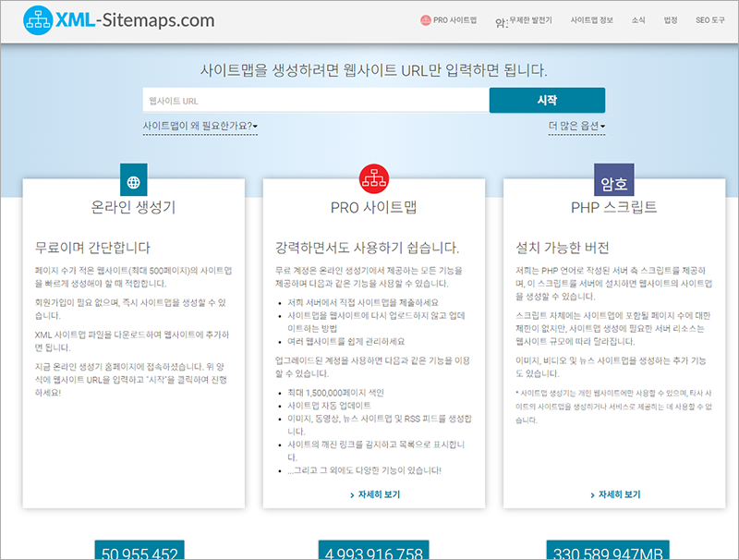Click the XML-Sitemaps.com site title text
The height and width of the screenshot is (560, 739).
pos(135,19)
